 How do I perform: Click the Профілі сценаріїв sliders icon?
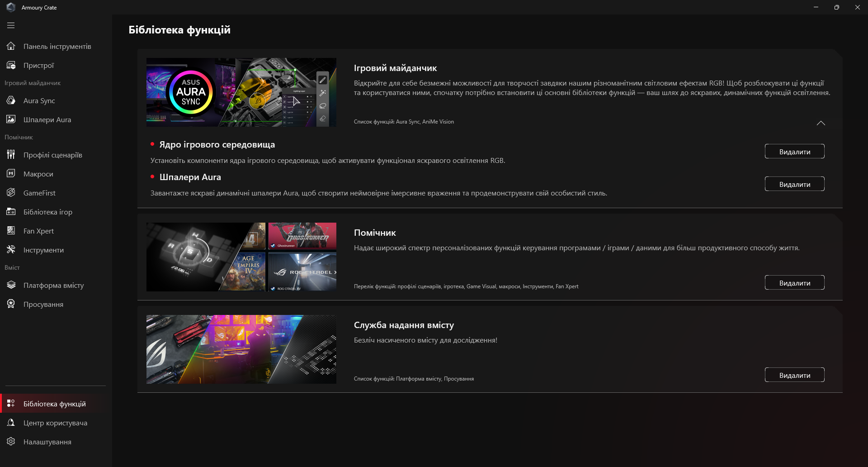click(x=11, y=155)
